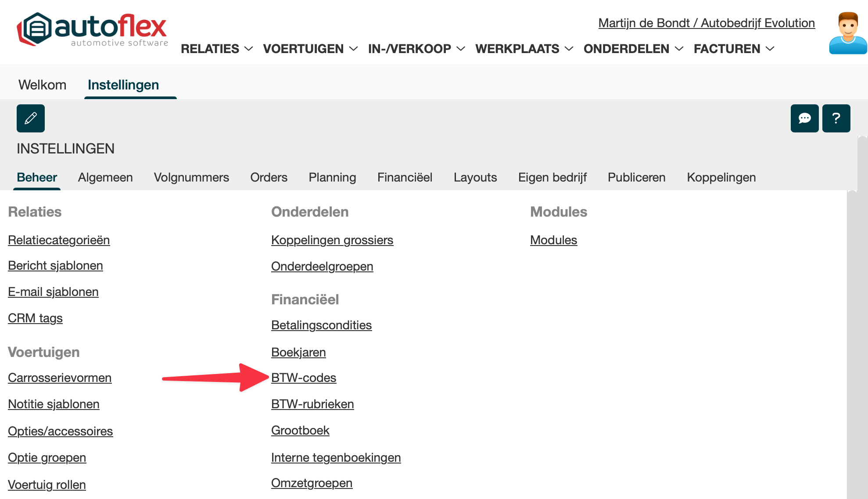
Task: Click the pencil edit icon
Action: (31, 118)
